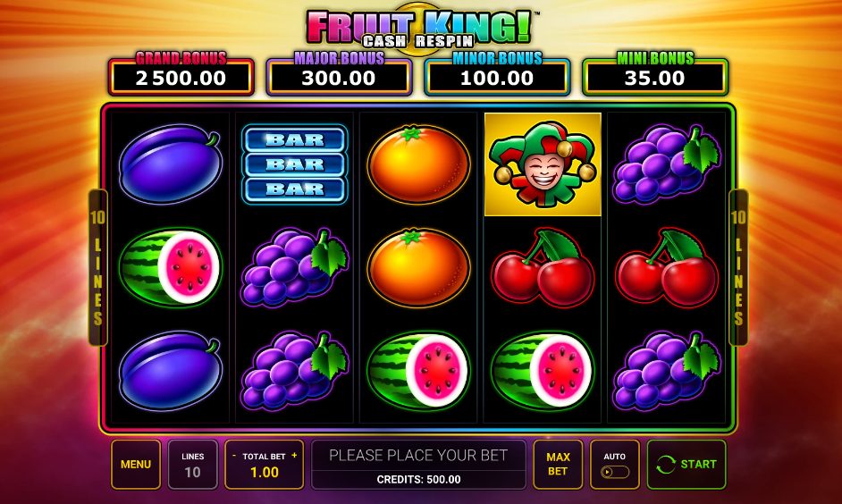The height and width of the screenshot is (504, 842).
Task: Click the watermelon in the first reel
Action: click(x=170, y=267)
